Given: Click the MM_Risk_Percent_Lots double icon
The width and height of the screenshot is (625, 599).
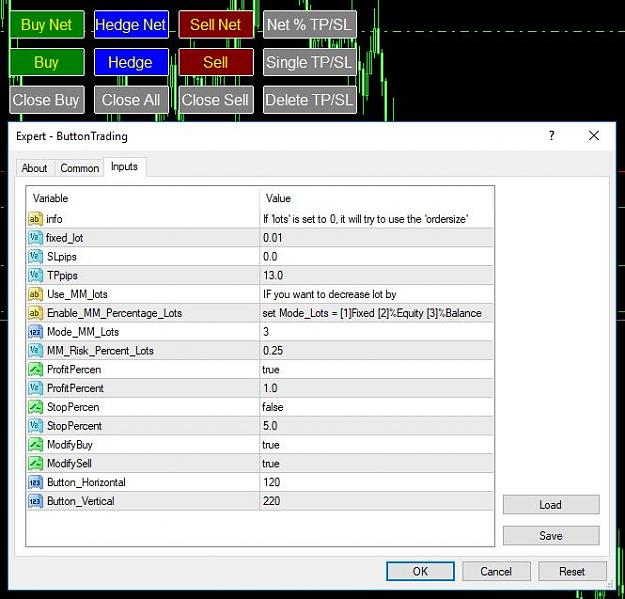Looking at the screenshot, I should pos(35,350).
